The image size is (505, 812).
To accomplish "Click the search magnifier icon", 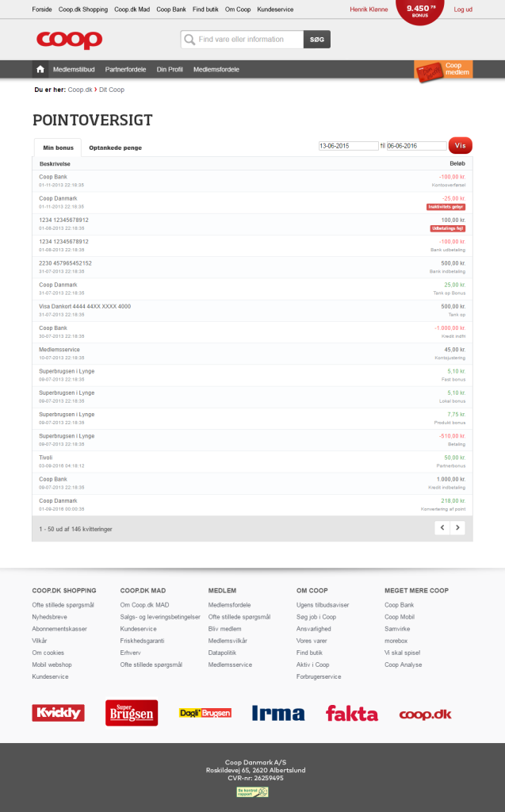I will (189, 40).
